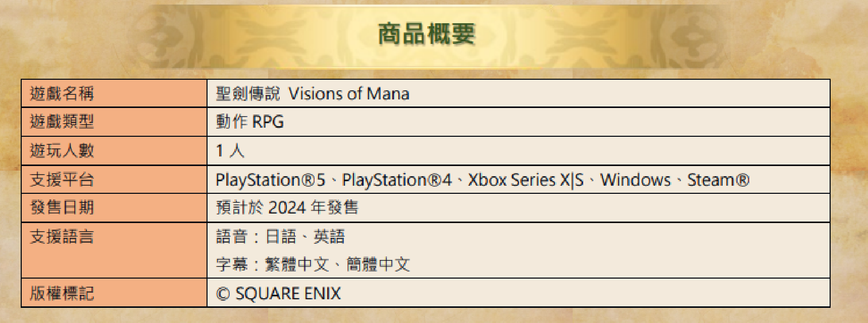Click PlayStation®5 in the platform row

click(x=271, y=180)
